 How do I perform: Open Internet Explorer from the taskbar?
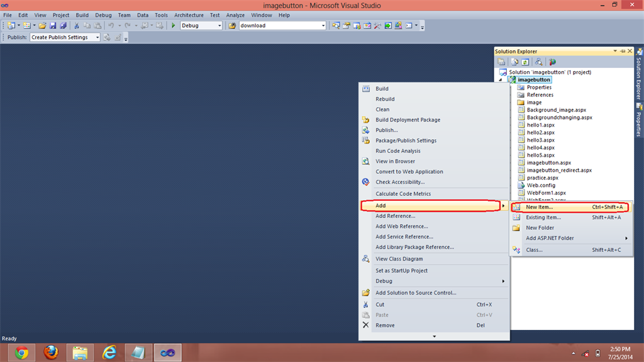[x=109, y=353]
